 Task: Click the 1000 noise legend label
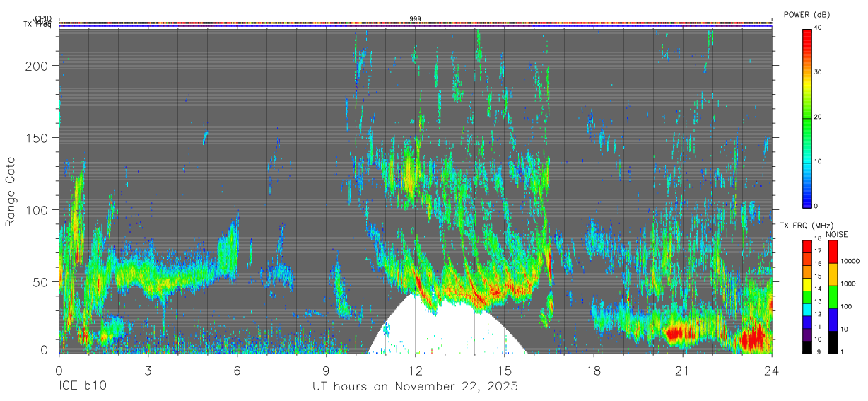click(849, 284)
